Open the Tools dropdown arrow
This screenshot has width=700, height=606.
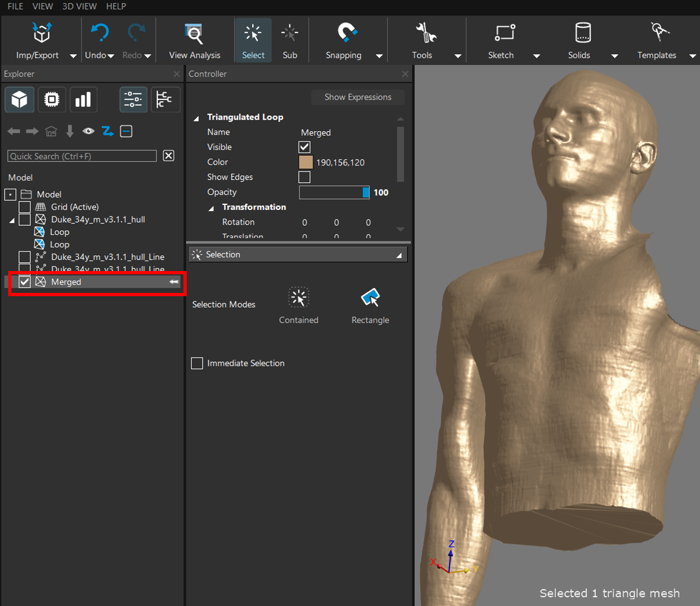tap(458, 56)
